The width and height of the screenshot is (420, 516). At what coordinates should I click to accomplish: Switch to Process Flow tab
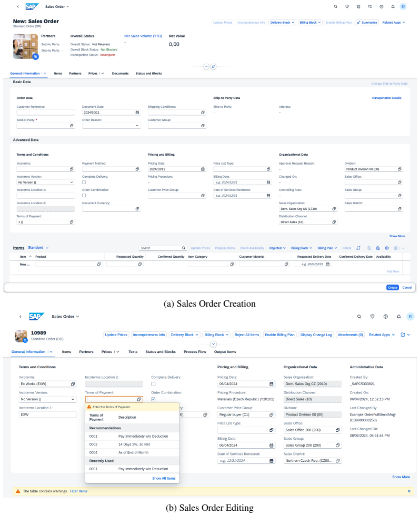pos(195,352)
